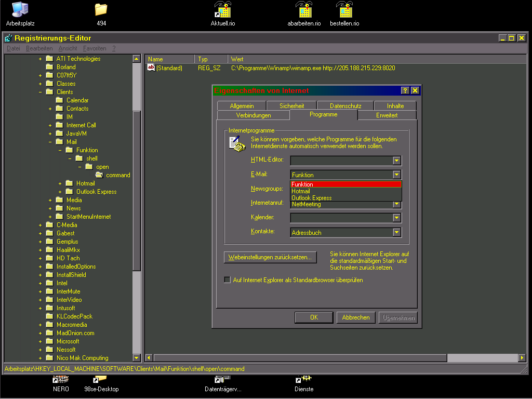This screenshot has height=399, width=532.
Task: Open the Aktuell.rio desktop shortcut
Action: 223,10
